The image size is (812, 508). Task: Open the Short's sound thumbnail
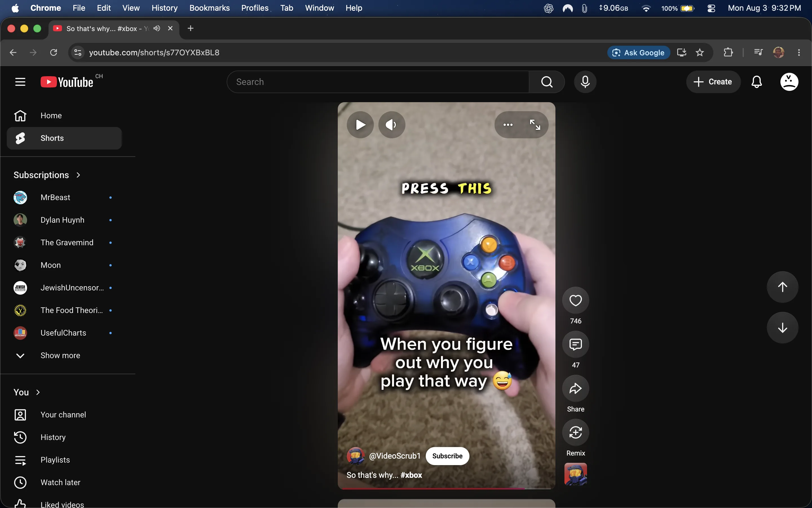click(575, 474)
